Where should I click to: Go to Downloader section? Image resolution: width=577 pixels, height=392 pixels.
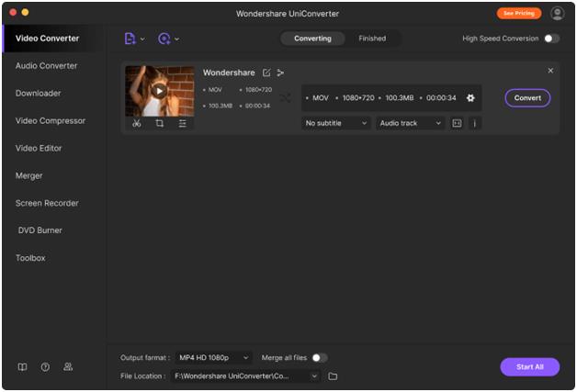point(39,93)
